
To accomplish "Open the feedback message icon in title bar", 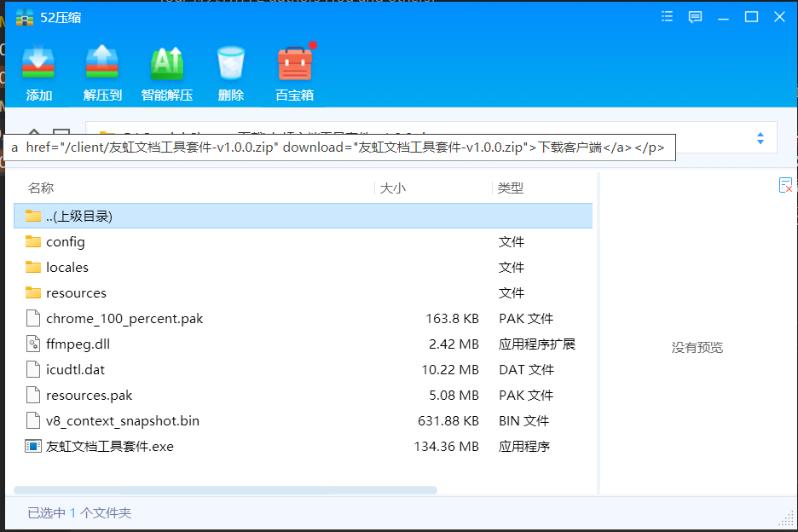I will [695, 17].
